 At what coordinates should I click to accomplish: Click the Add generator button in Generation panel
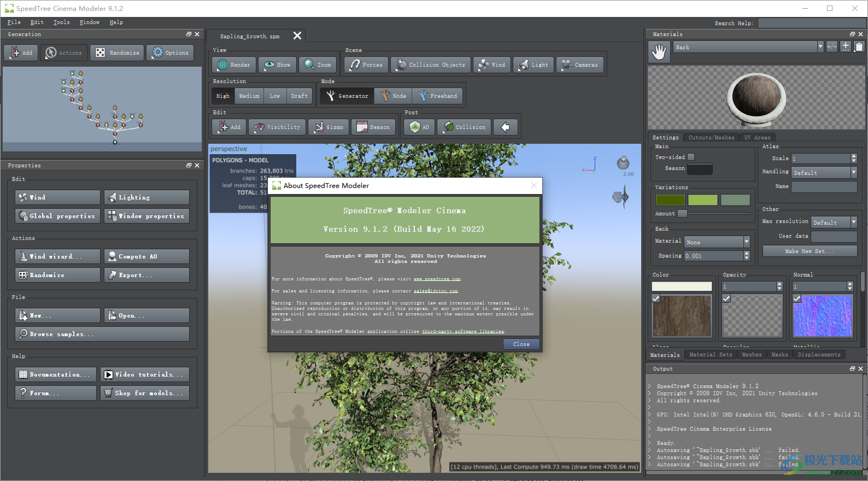click(x=21, y=52)
